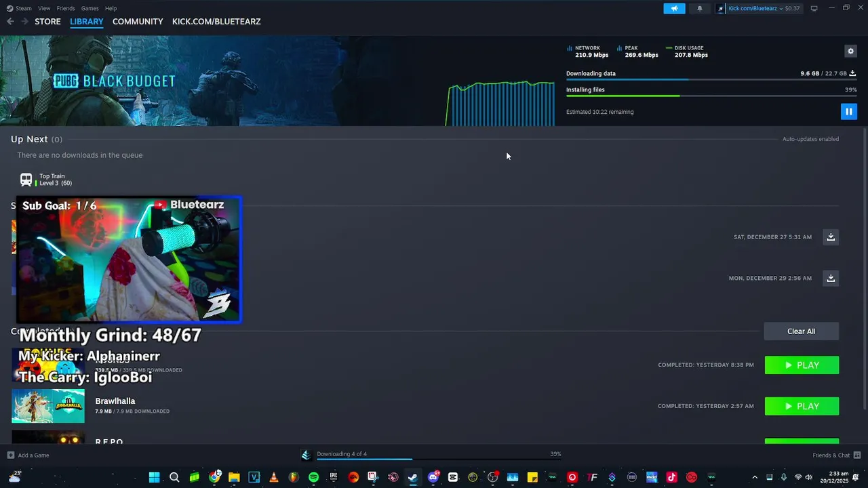Start the download scheduled Sat, December 27
The height and width of the screenshot is (488, 868).
pyautogui.click(x=831, y=237)
